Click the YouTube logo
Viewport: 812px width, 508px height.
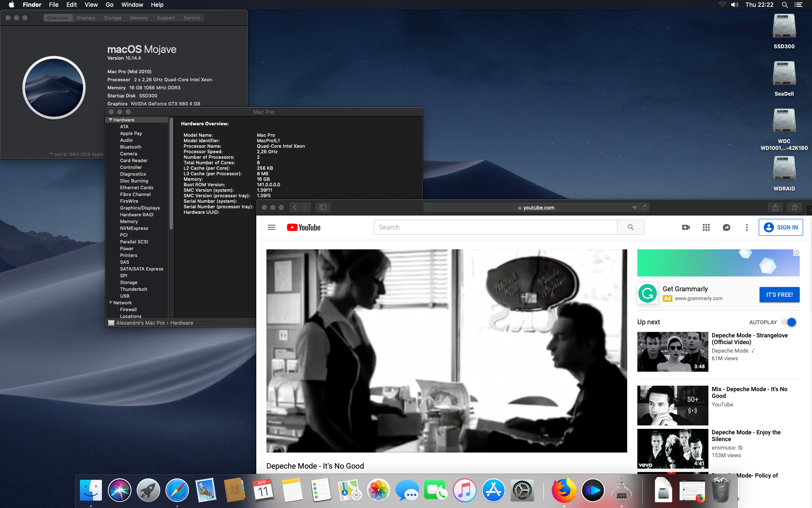pyautogui.click(x=304, y=227)
